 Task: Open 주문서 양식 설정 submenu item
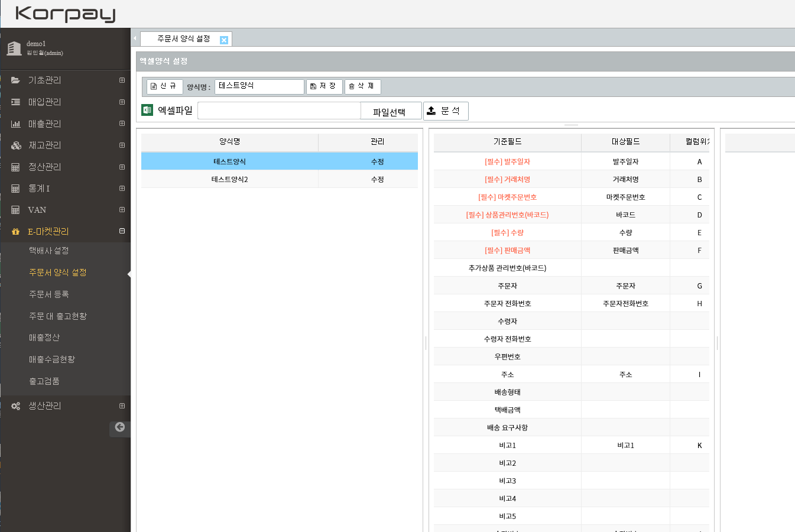(58, 273)
